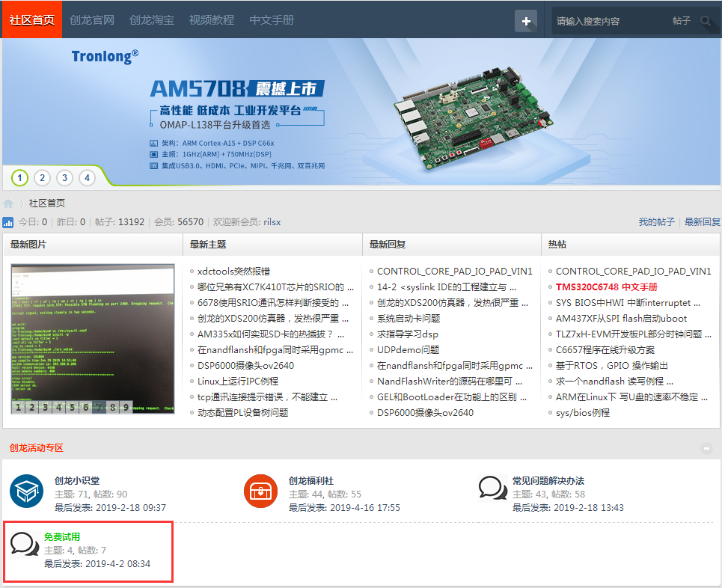Click the 常见问题解决办法 chat bubble icon

click(x=492, y=489)
